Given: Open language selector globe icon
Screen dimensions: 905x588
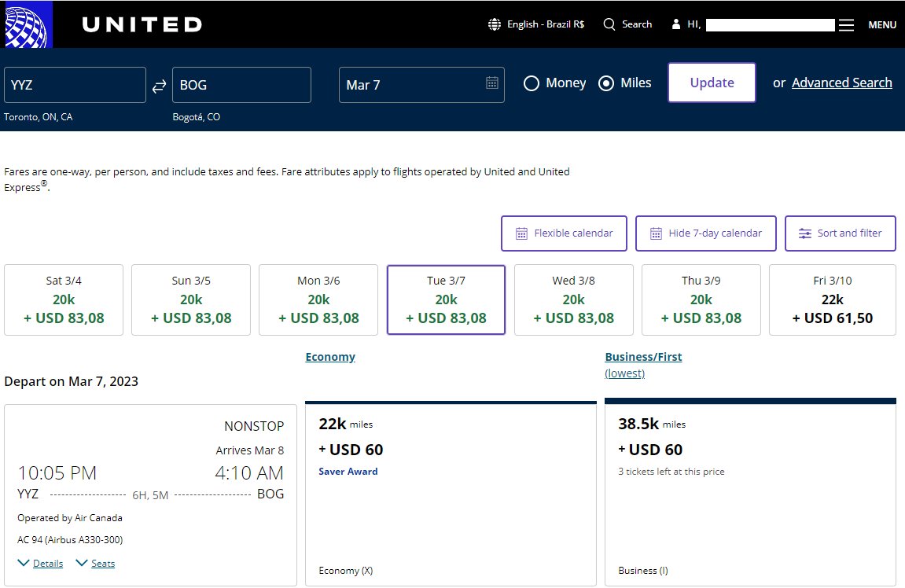Looking at the screenshot, I should click(x=495, y=24).
